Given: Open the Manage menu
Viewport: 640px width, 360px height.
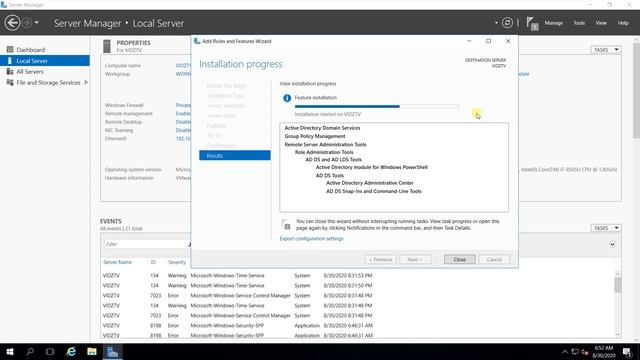Looking at the screenshot, I should (553, 23).
